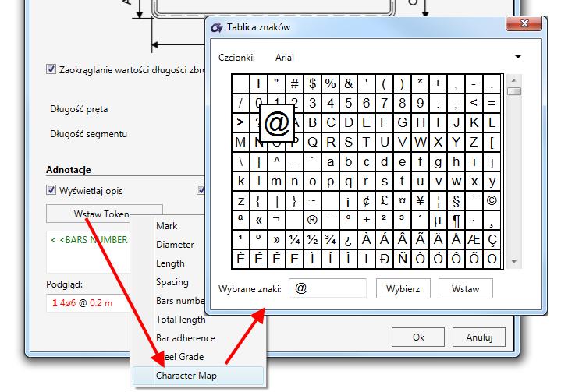Select the inverted question mark ¿ character
Image resolution: width=561 pixels, height=392 pixels.
point(348,239)
